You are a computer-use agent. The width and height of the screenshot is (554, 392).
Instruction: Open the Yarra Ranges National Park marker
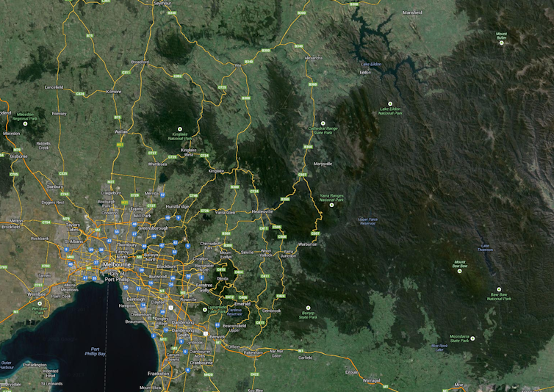331,205
